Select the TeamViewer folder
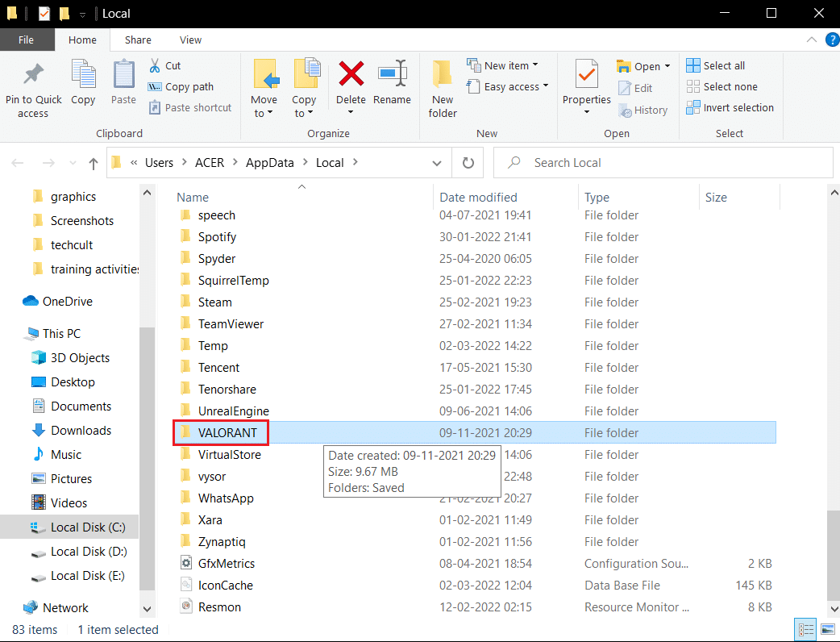 coord(231,324)
